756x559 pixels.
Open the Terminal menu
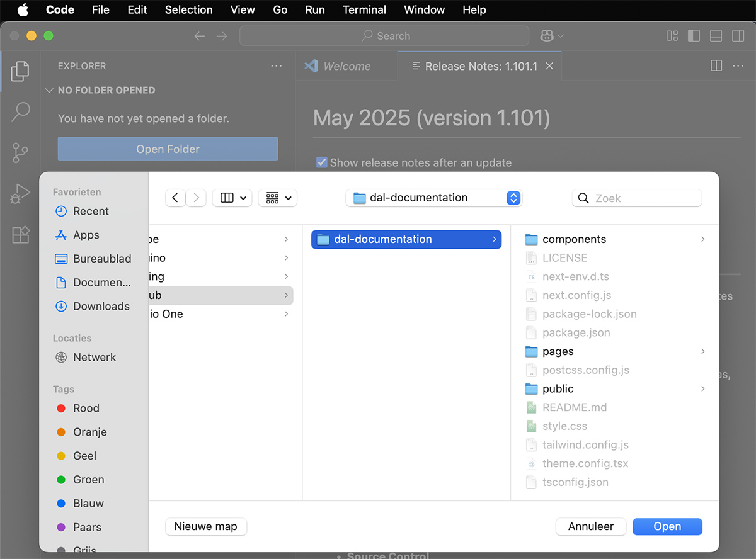pos(365,9)
